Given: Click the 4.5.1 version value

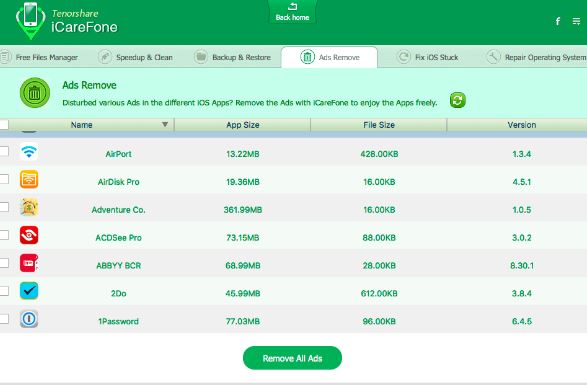Looking at the screenshot, I should click(x=522, y=182).
